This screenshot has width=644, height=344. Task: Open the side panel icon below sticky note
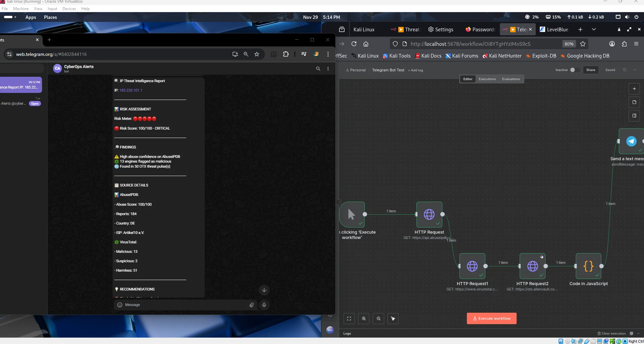click(634, 116)
